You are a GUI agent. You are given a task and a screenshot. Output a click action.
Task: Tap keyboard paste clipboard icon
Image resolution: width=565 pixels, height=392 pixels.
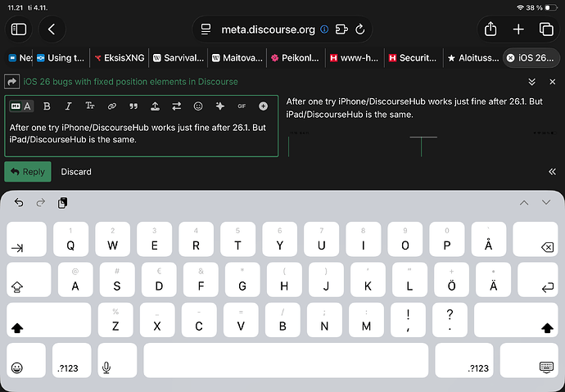[63, 203]
